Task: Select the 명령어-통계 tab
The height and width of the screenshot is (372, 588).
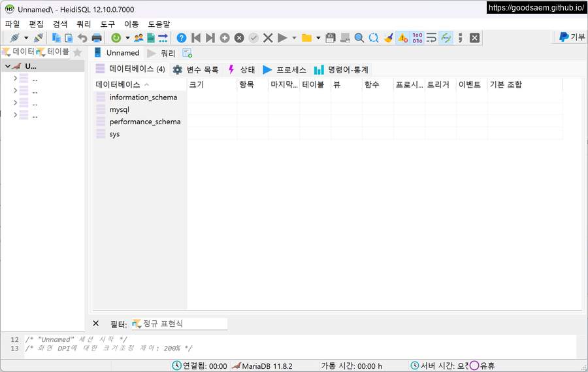Action: (x=341, y=69)
